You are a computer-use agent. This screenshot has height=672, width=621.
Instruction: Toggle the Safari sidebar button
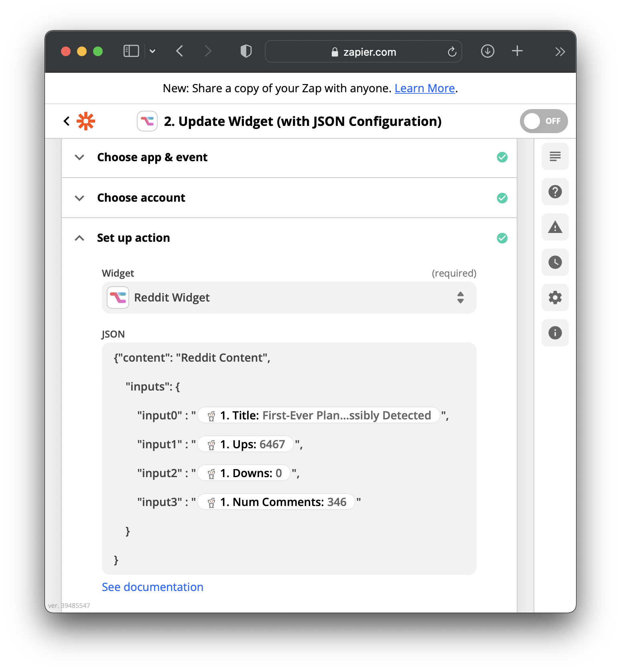click(x=131, y=51)
